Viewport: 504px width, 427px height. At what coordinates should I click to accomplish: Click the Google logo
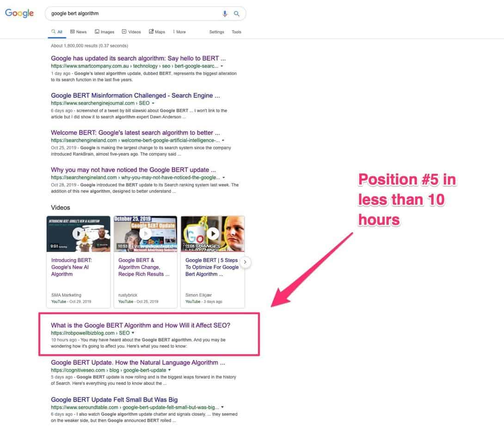pos(19,13)
